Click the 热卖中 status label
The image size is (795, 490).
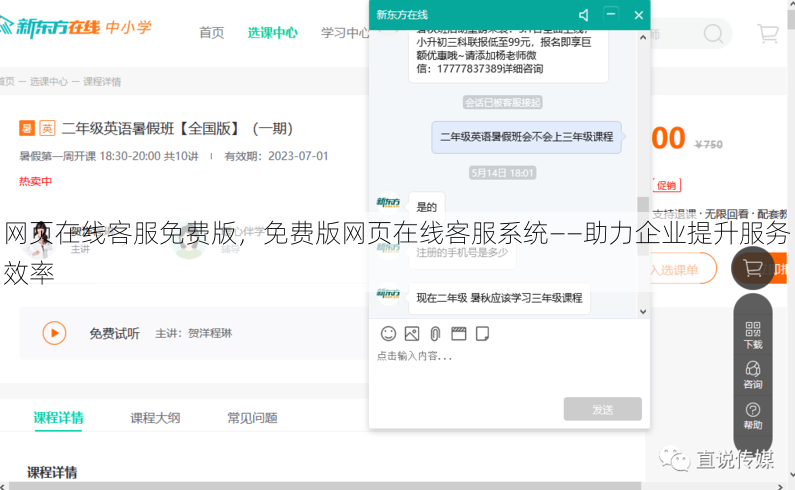pos(35,181)
